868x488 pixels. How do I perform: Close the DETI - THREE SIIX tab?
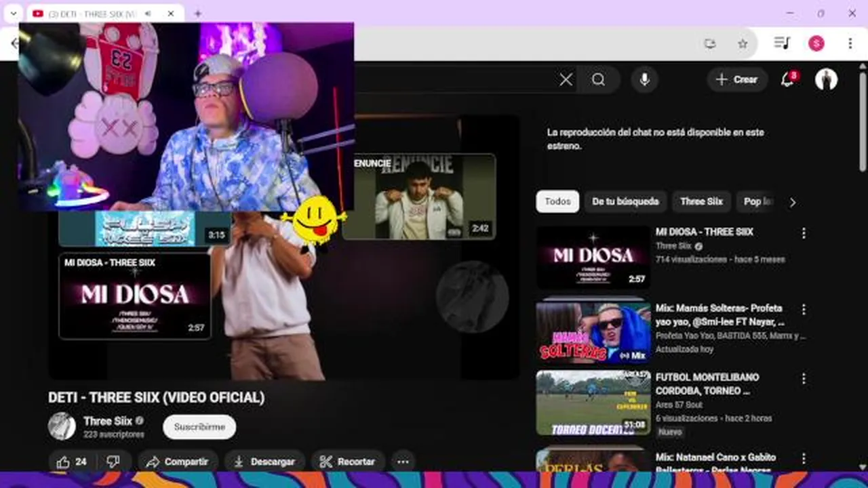pyautogui.click(x=171, y=14)
